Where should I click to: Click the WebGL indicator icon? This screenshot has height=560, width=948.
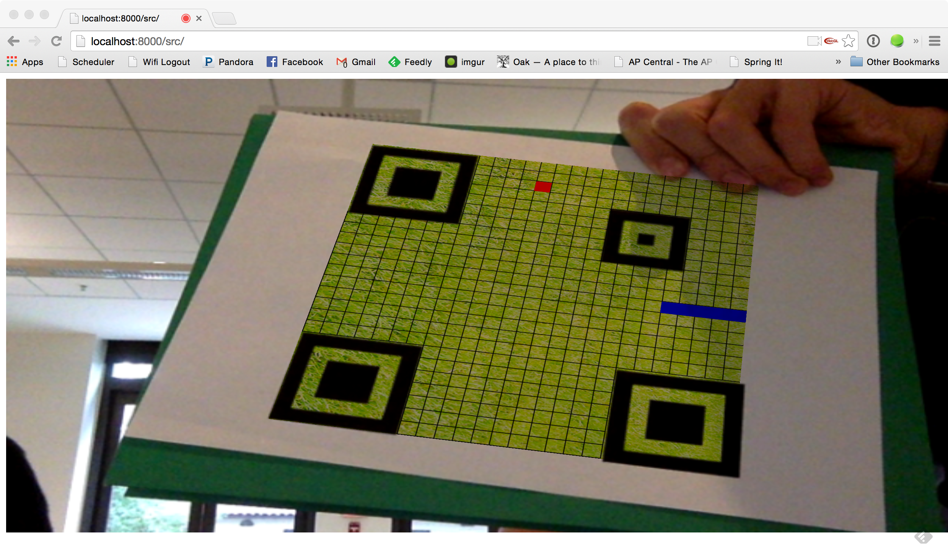(x=831, y=41)
